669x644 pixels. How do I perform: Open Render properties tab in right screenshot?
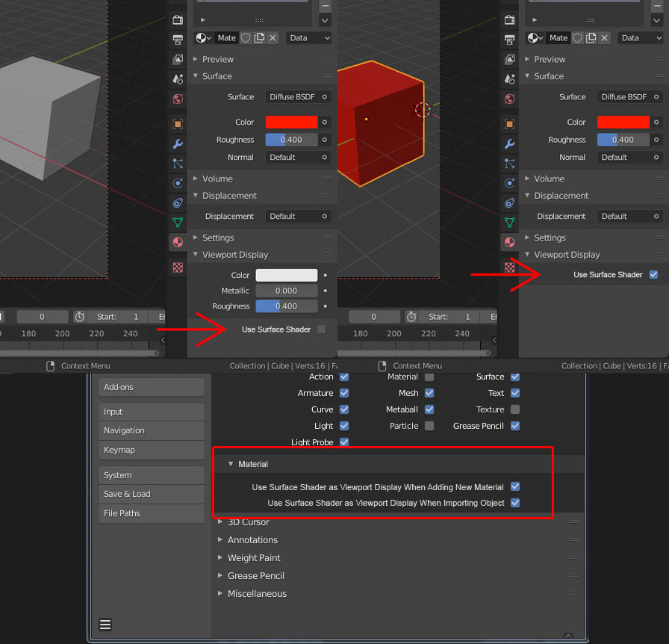pos(509,19)
